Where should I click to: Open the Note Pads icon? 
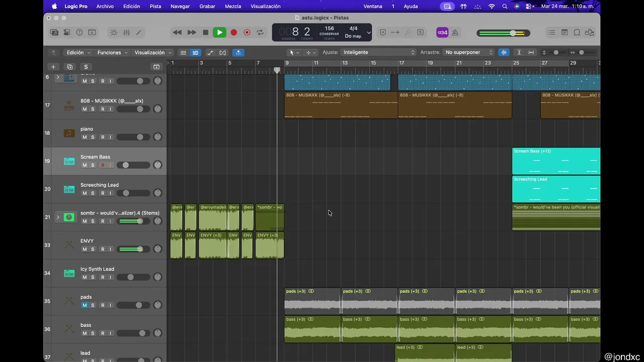point(565,32)
